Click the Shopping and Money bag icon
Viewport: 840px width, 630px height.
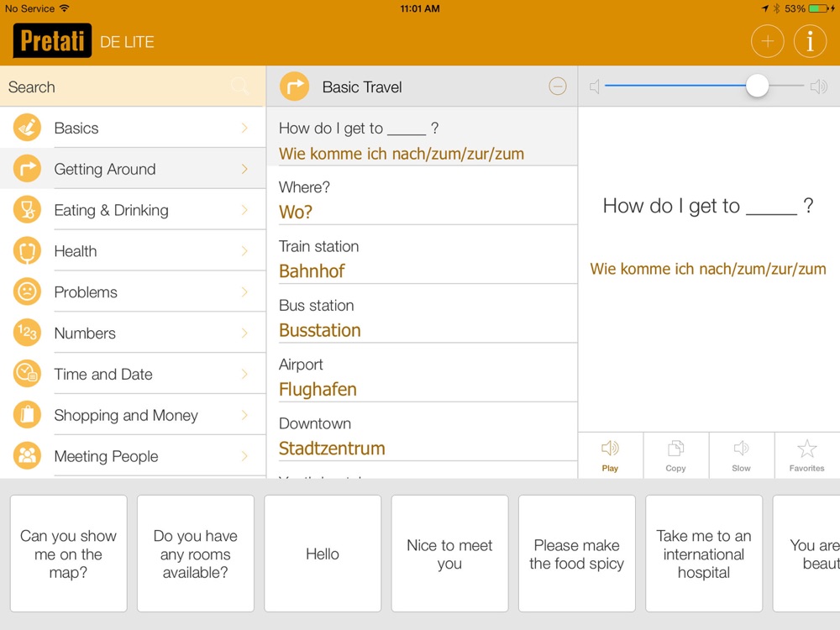pyautogui.click(x=27, y=415)
